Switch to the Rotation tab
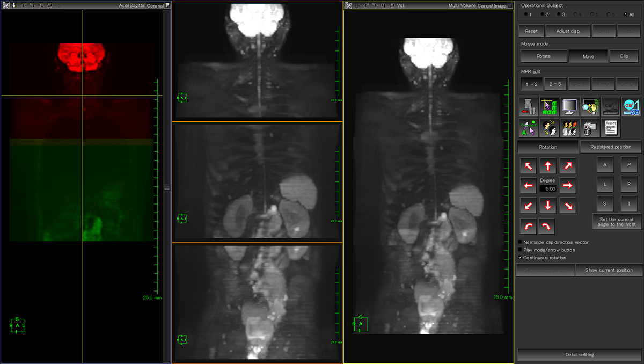The width and height of the screenshot is (644, 364). (x=548, y=147)
